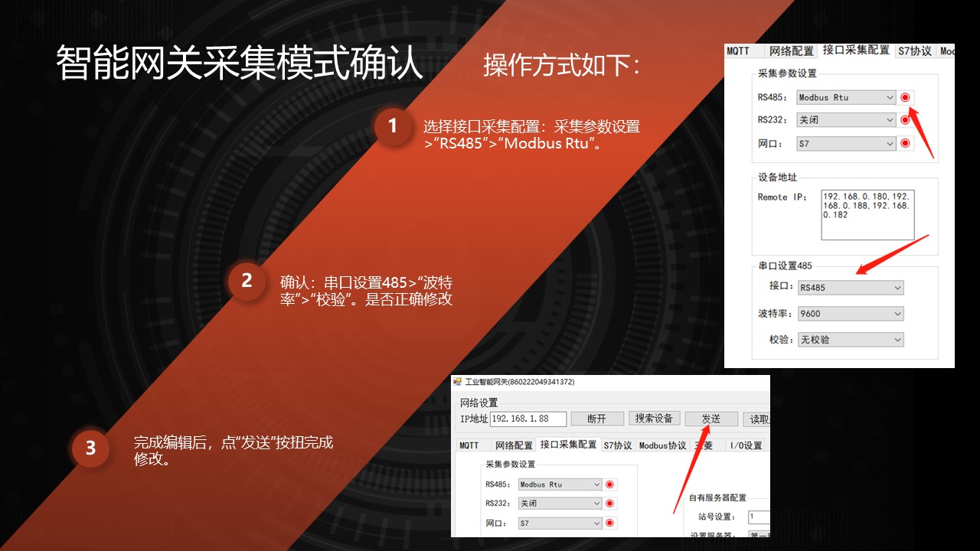Switch to 网络配置 tab in upper screenshot
The height and width of the screenshot is (551, 980).
click(x=792, y=51)
